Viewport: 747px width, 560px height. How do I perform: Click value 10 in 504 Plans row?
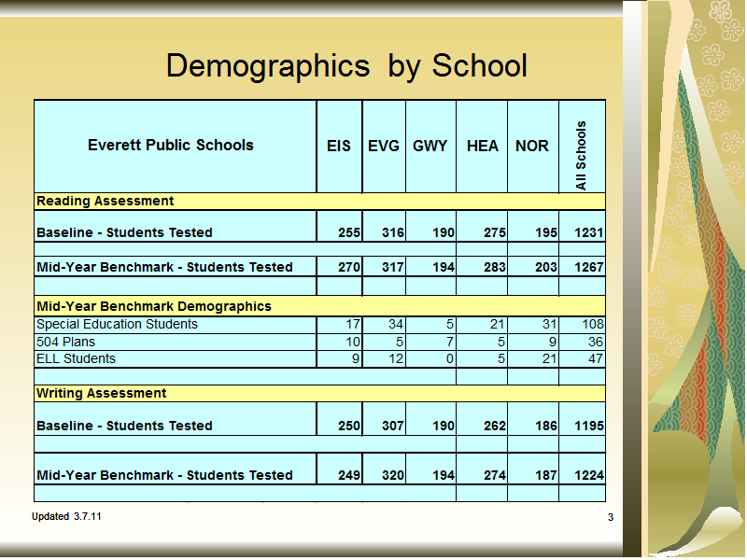(353, 342)
